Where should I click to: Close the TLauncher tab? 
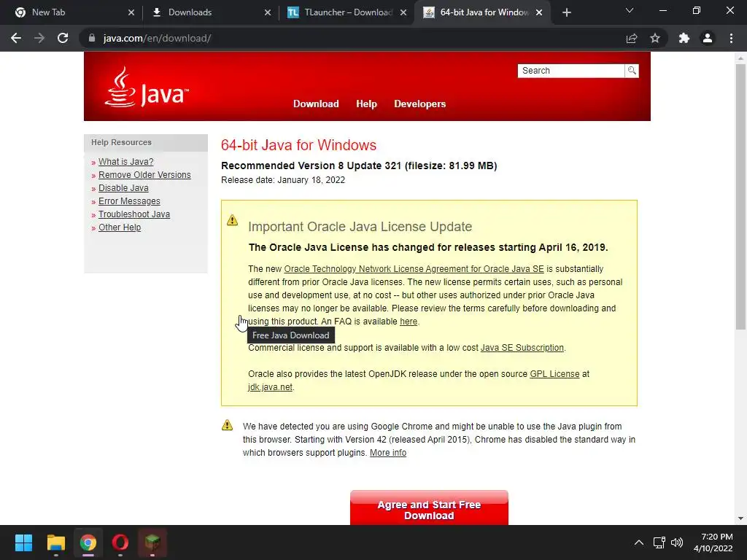[403, 12]
